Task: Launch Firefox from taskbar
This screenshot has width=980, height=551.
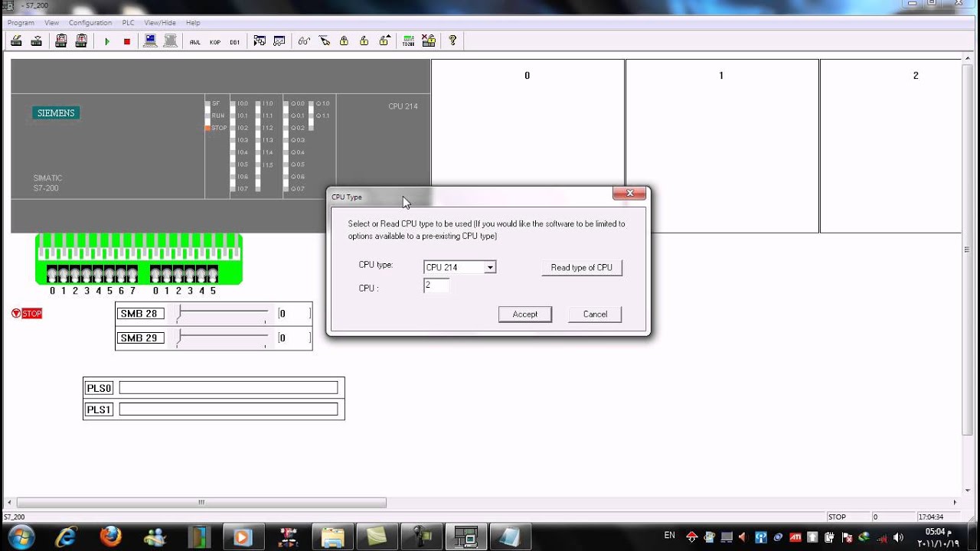Action: click(x=110, y=536)
